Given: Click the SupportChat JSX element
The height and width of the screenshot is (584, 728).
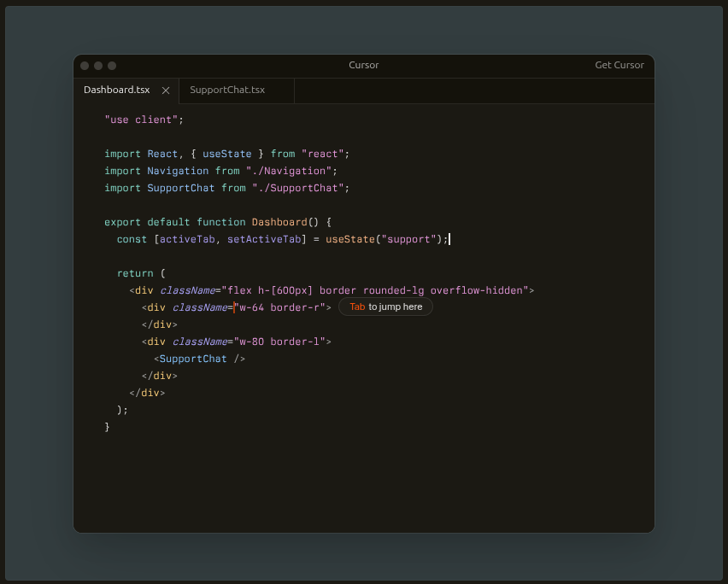Looking at the screenshot, I should tap(193, 359).
